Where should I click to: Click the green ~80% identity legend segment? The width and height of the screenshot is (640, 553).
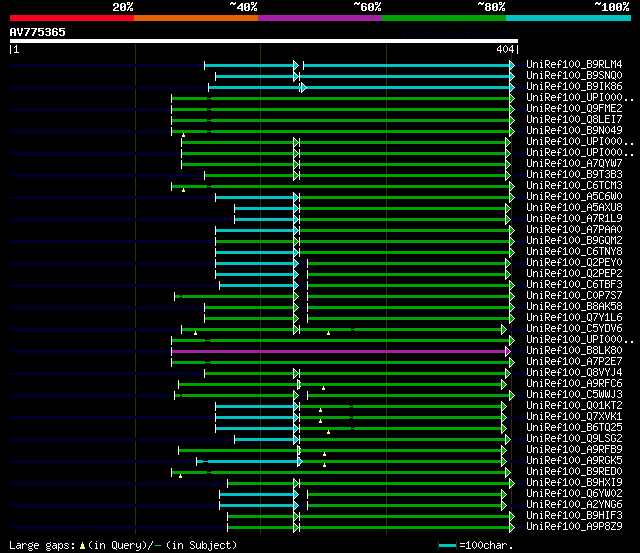click(444, 18)
